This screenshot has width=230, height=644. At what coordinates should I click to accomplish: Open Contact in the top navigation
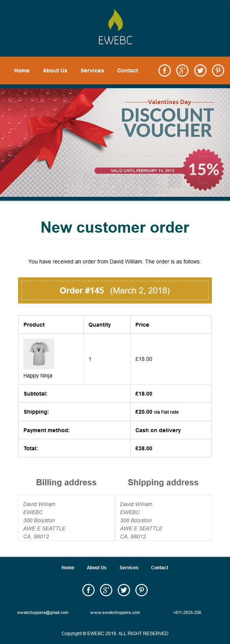(128, 70)
